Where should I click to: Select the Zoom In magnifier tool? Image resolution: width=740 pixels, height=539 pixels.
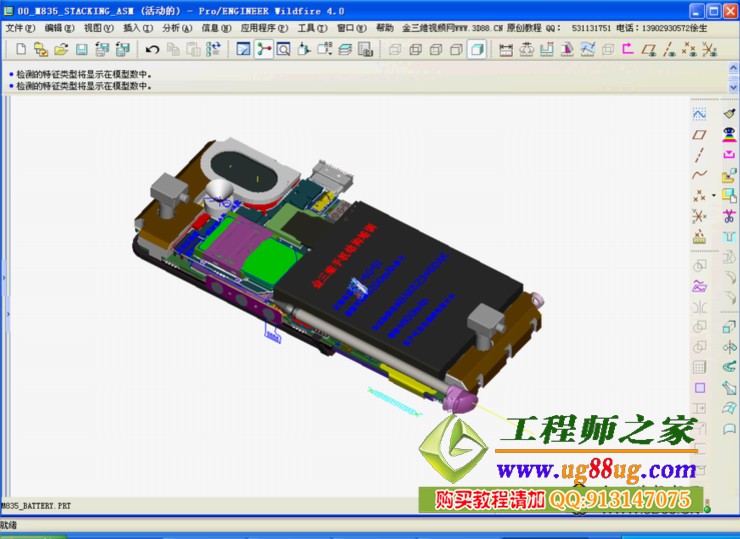[x=284, y=49]
